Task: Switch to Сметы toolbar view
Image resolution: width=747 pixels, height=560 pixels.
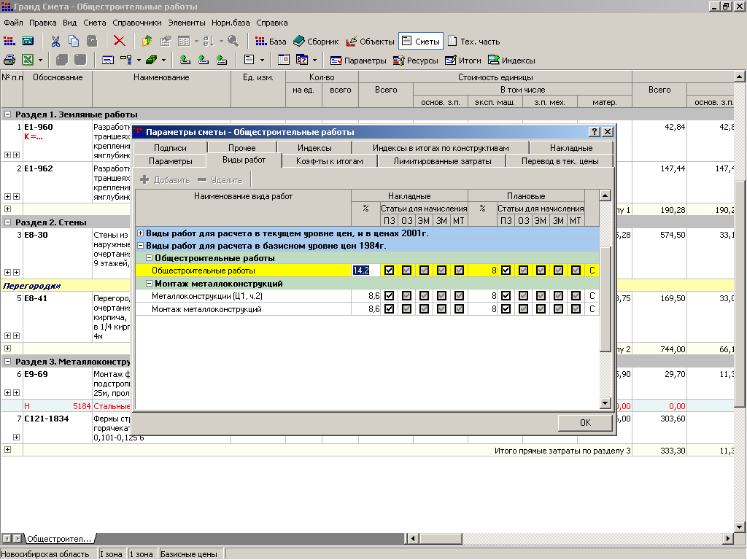Action: (421, 42)
